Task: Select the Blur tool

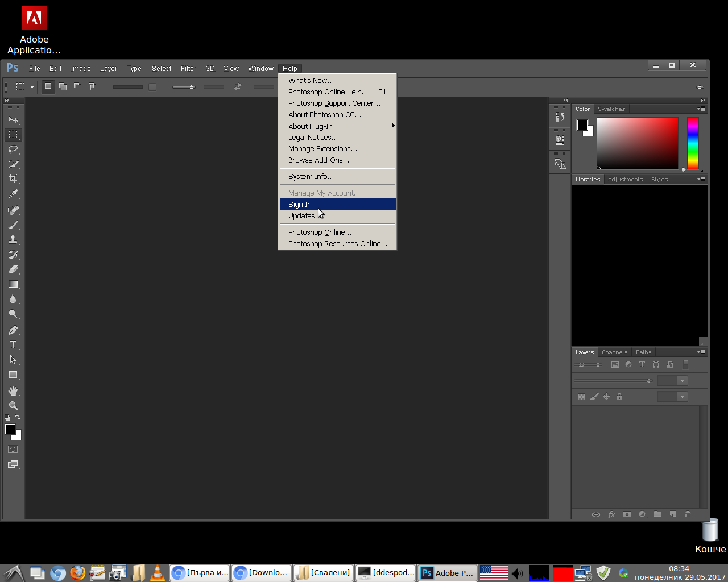Action: point(13,299)
